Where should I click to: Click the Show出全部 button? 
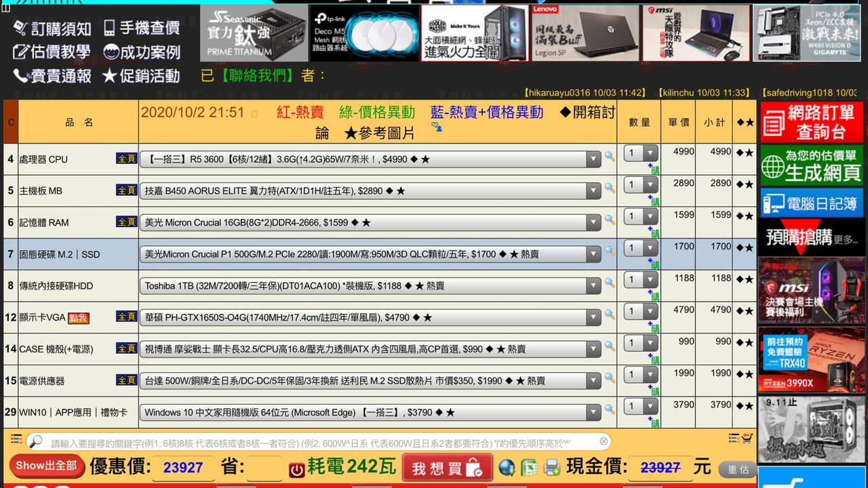(x=45, y=468)
